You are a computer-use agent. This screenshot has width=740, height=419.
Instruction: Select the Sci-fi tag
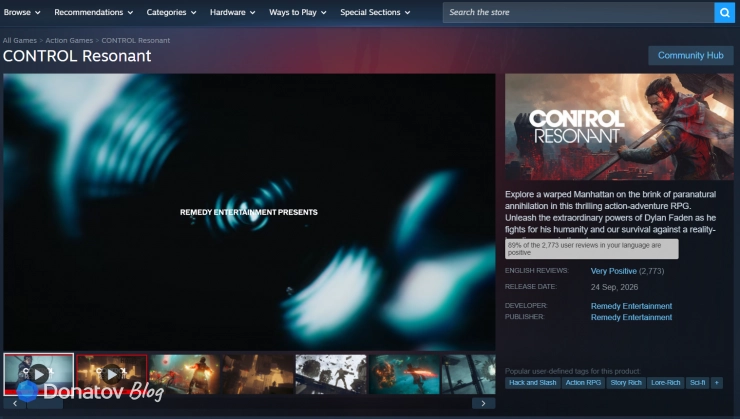(x=698, y=383)
